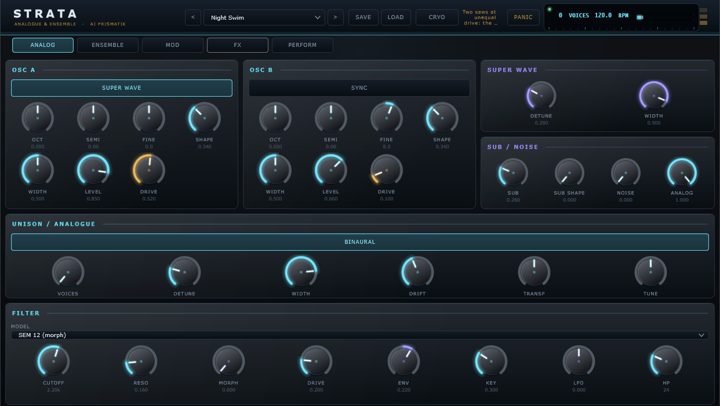720x406 pixels.
Task: Hit the PANIC button
Action: click(523, 17)
